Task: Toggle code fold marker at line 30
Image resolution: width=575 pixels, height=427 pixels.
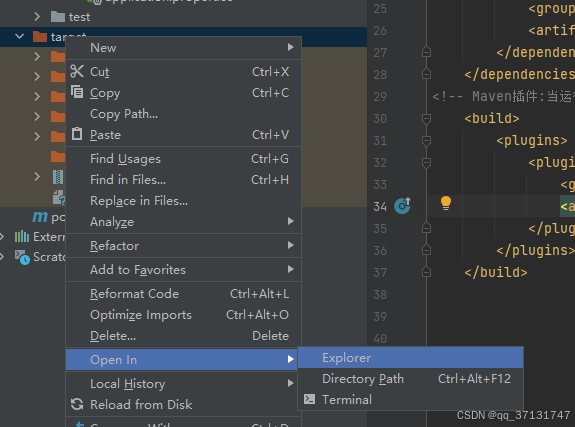Action: [x=426, y=119]
